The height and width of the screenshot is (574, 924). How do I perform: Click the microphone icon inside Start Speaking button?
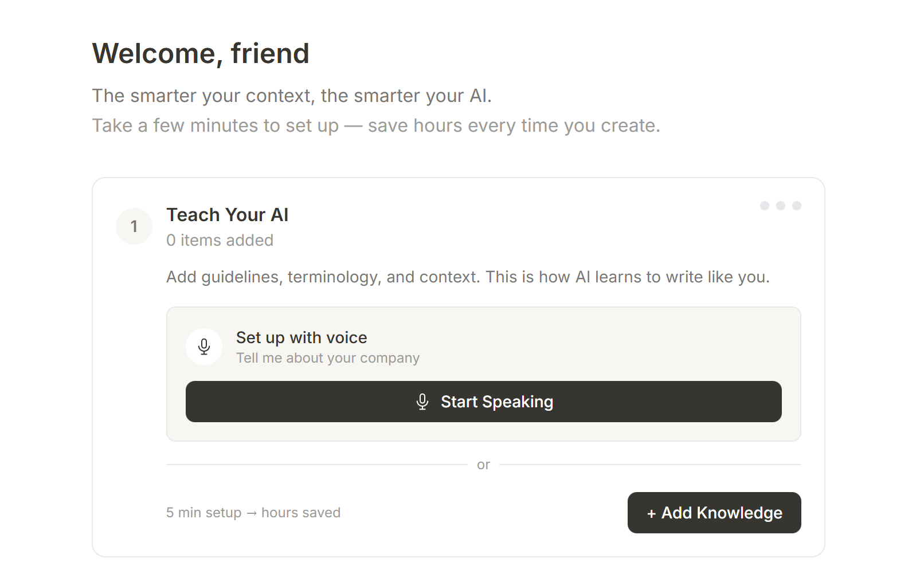pyautogui.click(x=423, y=402)
